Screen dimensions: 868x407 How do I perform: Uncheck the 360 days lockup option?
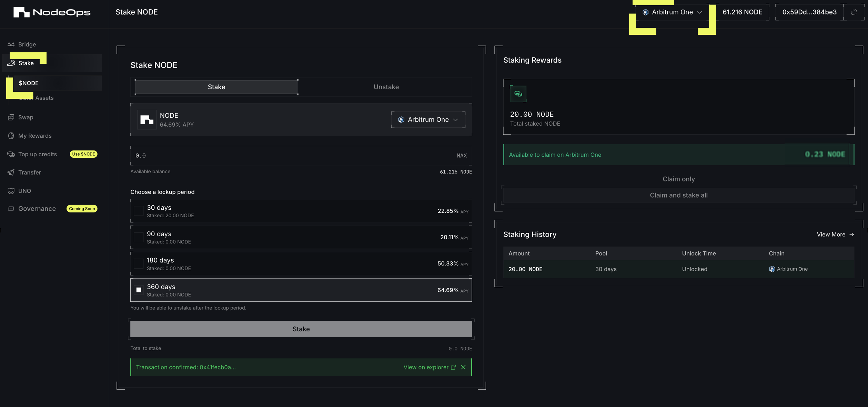[139, 290]
